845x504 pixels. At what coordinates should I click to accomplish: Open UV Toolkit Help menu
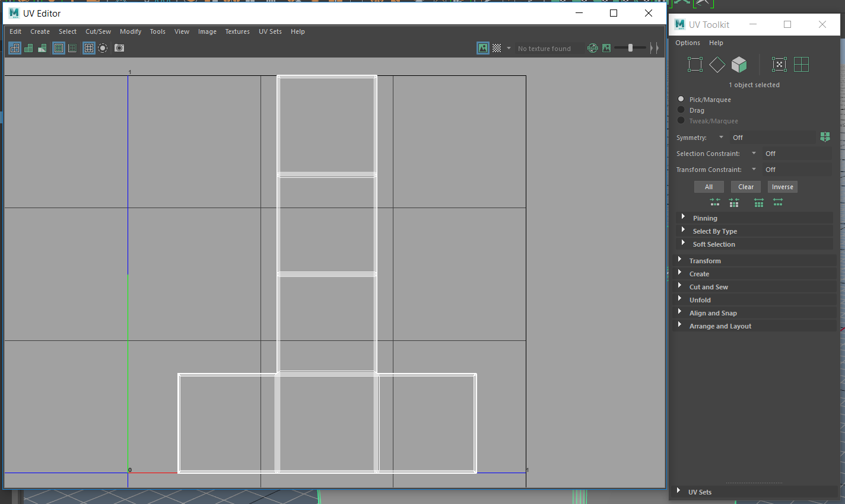716,43
